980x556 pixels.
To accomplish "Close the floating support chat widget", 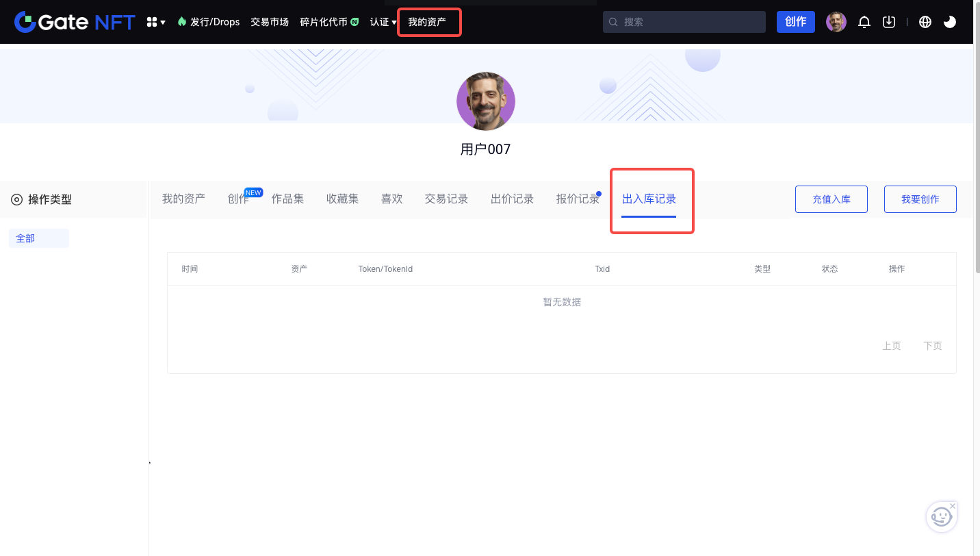I will tap(953, 506).
